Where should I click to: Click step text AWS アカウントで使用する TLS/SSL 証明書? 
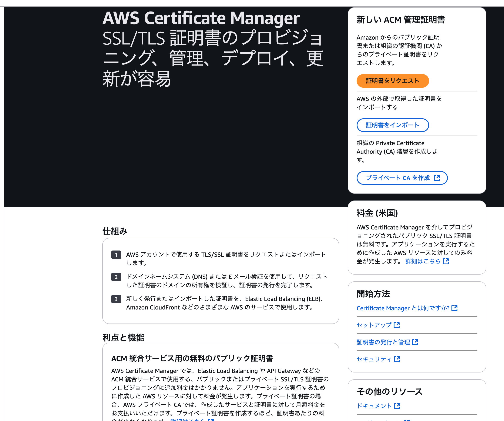click(226, 259)
